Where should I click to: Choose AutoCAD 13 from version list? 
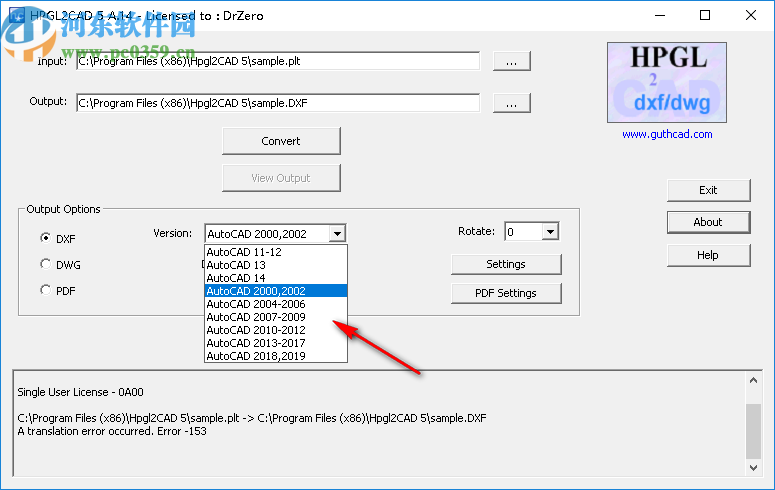click(x=276, y=265)
